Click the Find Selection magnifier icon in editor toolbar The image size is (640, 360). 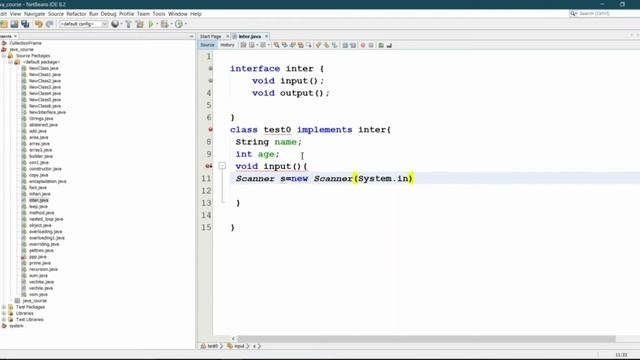pos(276,45)
